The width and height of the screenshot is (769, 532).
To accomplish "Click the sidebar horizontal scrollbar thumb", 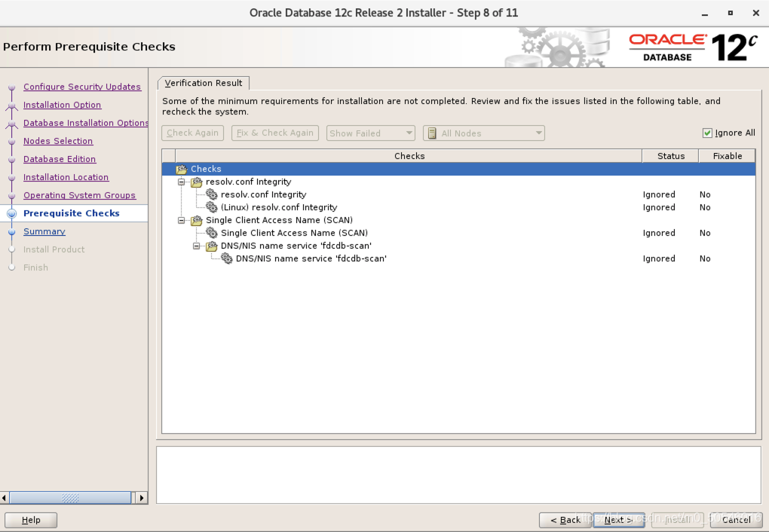I will coord(70,498).
